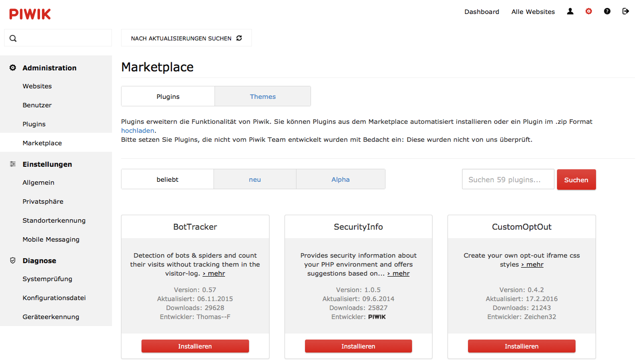Open Systemprüfung under Diagnose
The width and height of the screenshot is (640, 364).
pyautogui.click(x=47, y=279)
